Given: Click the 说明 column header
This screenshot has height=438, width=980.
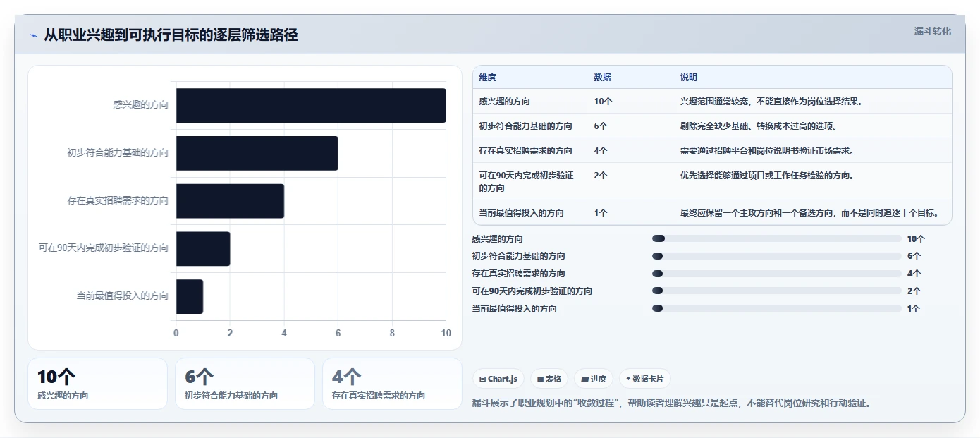Looking at the screenshot, I should point(689,78).
